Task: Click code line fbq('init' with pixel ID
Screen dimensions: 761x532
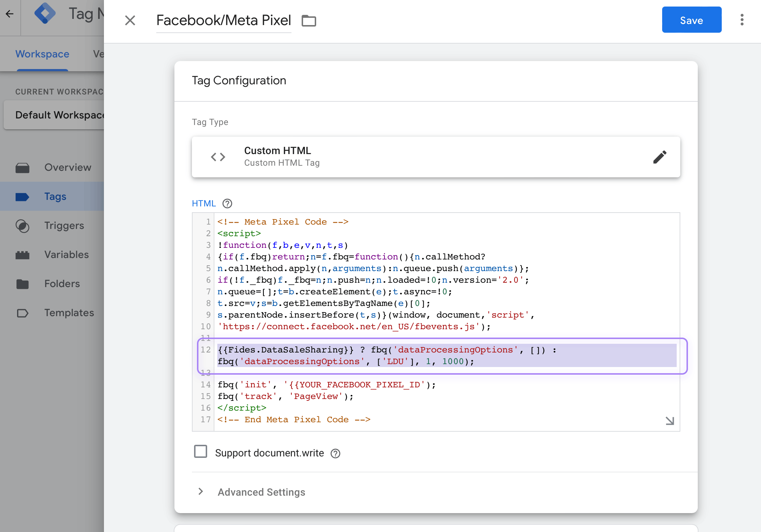Action: (326, 385)
